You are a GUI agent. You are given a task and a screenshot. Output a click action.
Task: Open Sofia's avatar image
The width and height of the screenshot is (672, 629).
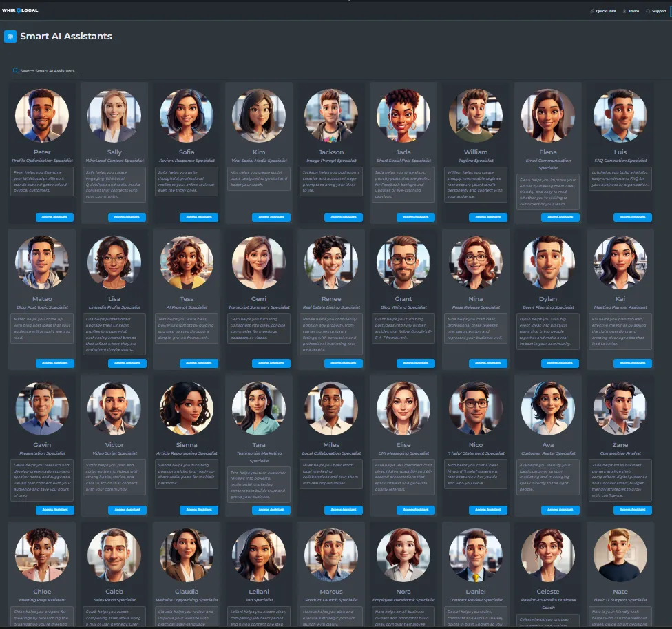click(187, 116)
